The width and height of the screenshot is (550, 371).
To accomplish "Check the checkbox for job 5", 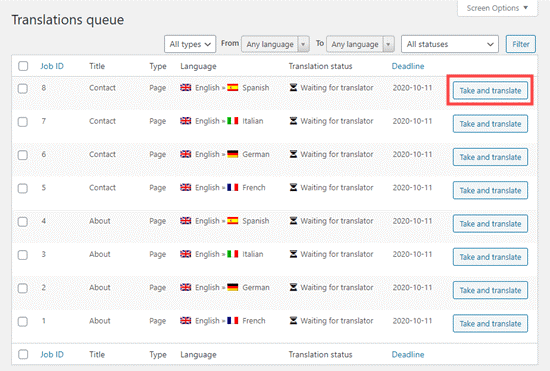I will pos(23,188).
